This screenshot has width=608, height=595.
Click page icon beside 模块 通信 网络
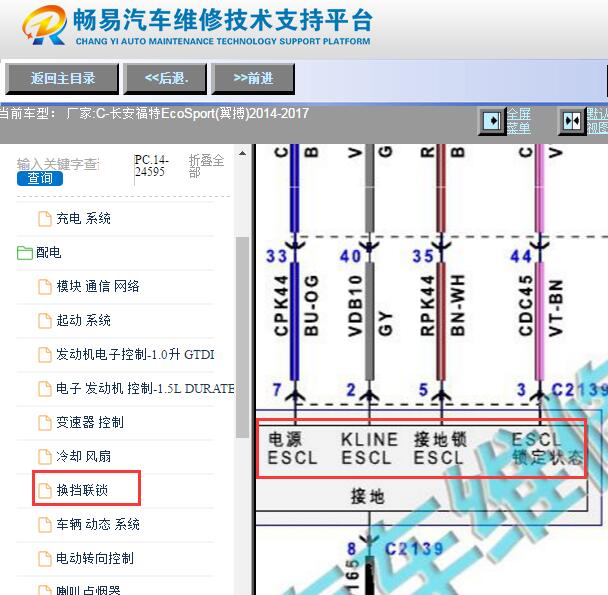pos(45,287)
